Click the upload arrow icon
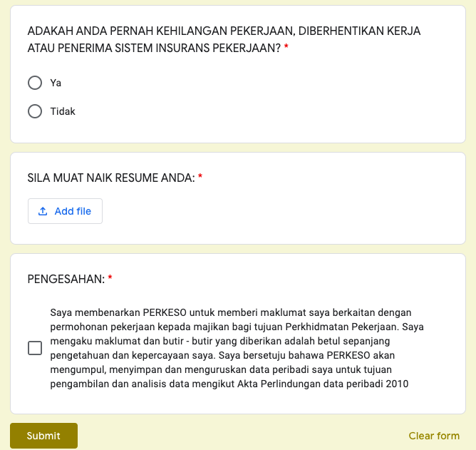Image resolution: width=476 pixels, height=450 pixels. (43, 211)
